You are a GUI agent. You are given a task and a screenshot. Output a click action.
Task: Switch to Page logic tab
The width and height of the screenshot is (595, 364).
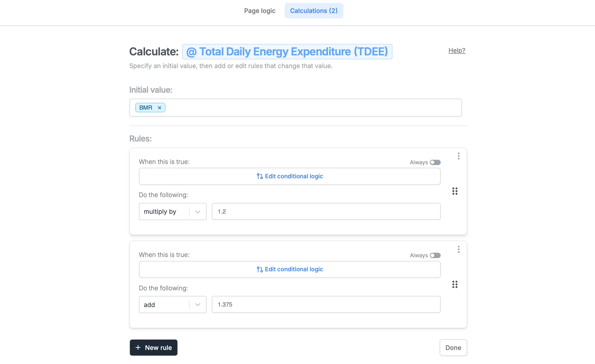[x=260, y=11]
